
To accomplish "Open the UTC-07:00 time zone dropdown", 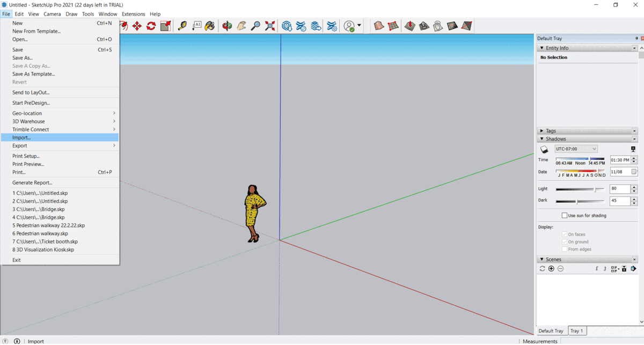I will 576,149.
